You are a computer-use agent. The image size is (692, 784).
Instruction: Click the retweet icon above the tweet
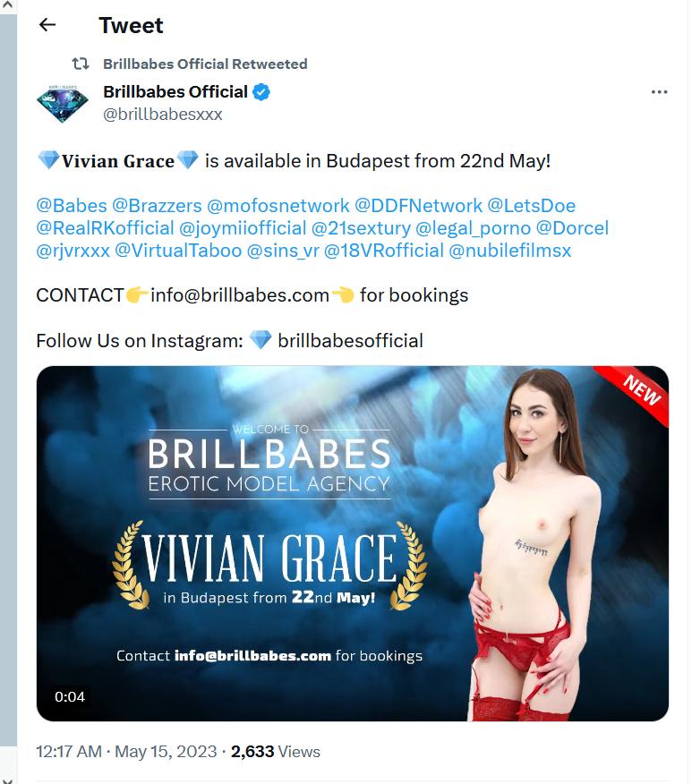click(x=81, y=64)
